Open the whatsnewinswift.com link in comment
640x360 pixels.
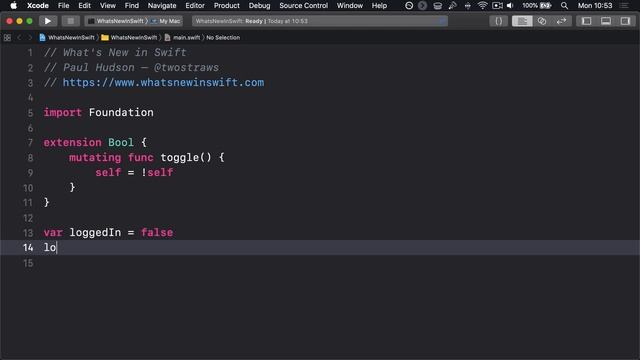coord(163,82)
